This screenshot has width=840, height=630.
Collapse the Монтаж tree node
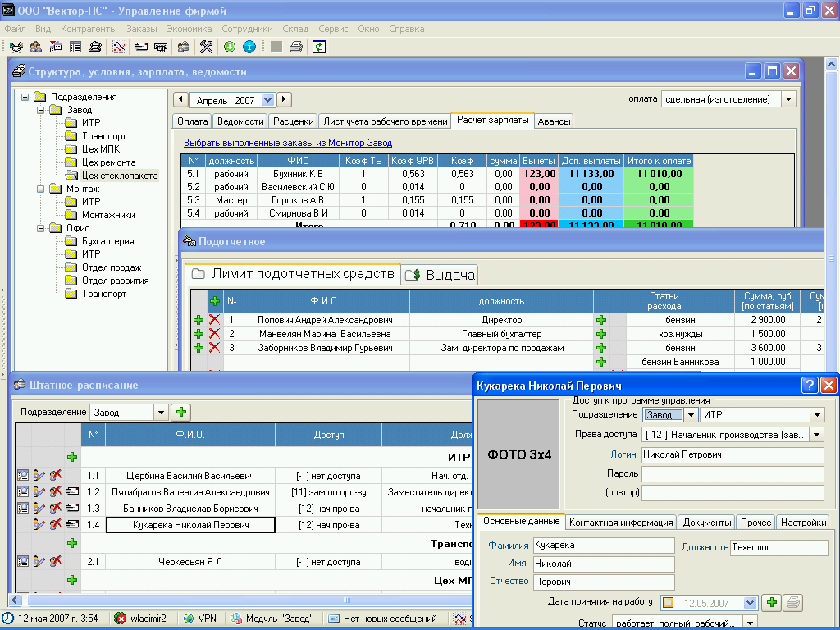pos(41,189)
